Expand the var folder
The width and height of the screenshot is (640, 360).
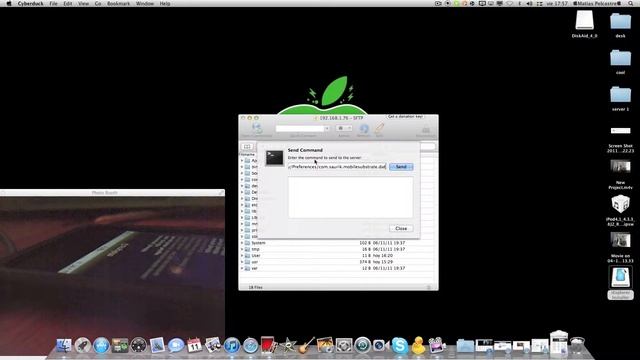(x=242, y=268)
